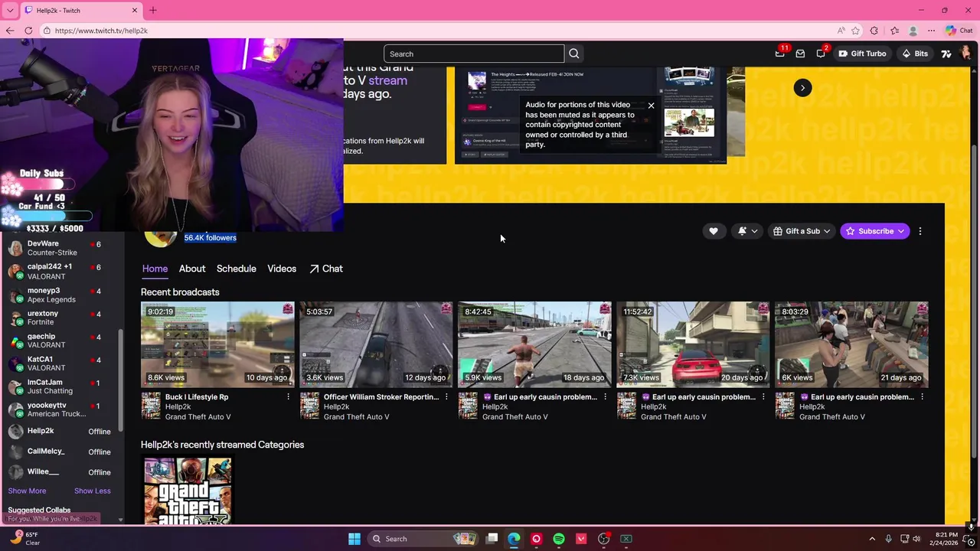Open the Chat popout tab
This screenshot has width=980, height=551.
326,269
